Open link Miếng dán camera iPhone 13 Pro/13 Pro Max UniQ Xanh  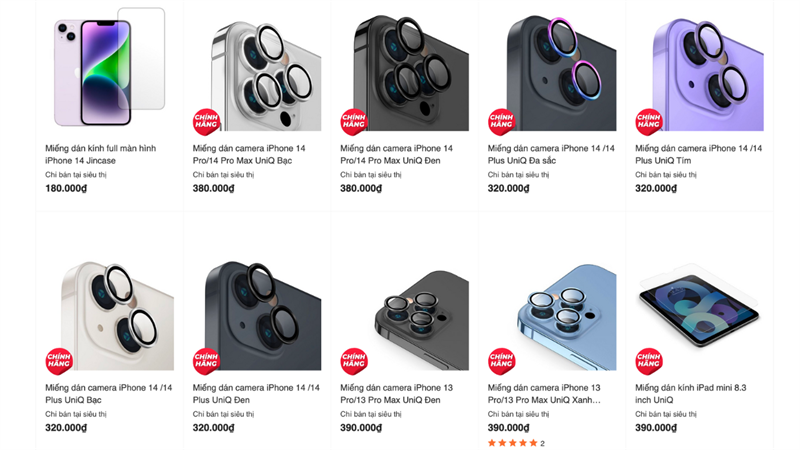pyautogui.click(x=544, y=393)
